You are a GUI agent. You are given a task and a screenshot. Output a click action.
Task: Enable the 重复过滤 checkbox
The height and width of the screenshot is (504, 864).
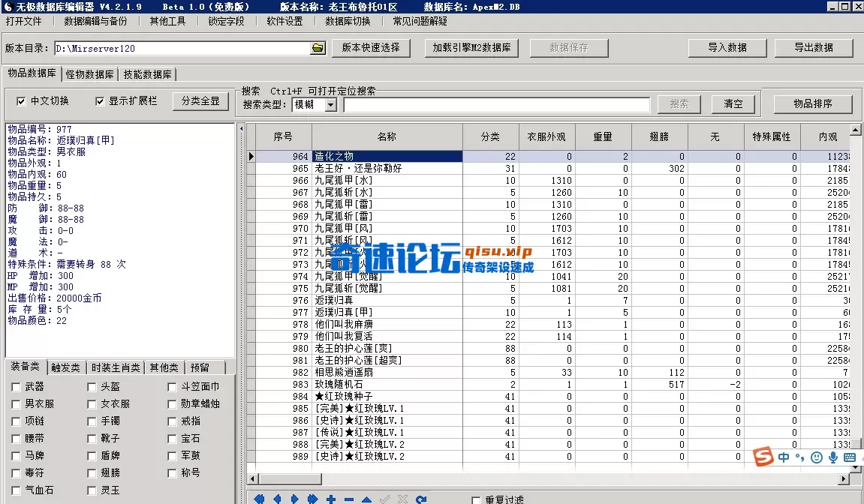point(477,499)
